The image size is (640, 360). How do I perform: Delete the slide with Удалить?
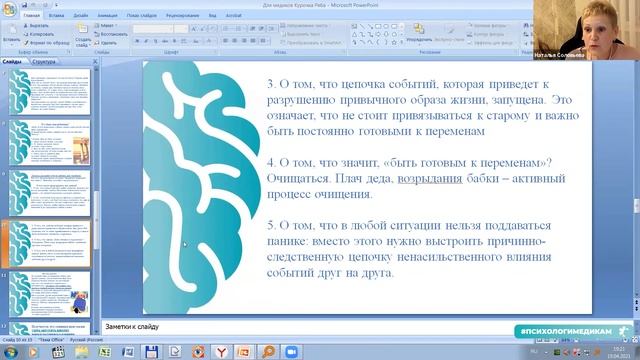[x=106, y=43]
